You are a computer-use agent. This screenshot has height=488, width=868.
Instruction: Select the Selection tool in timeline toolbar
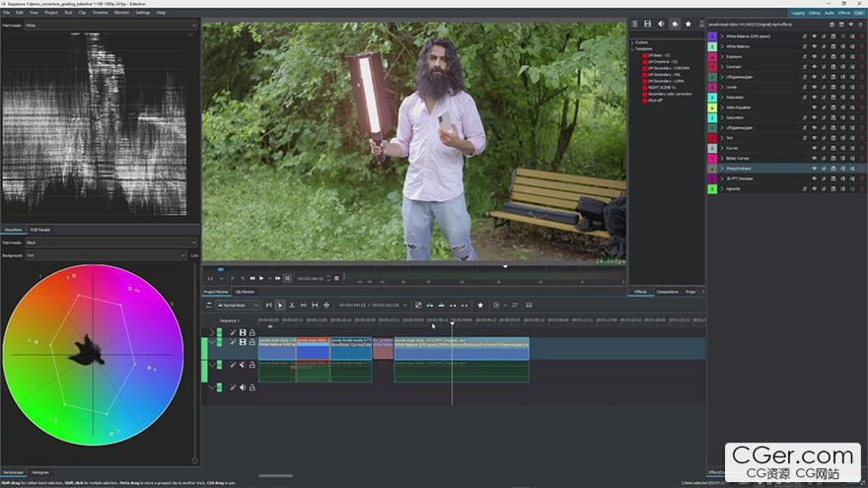click(280, 305)
